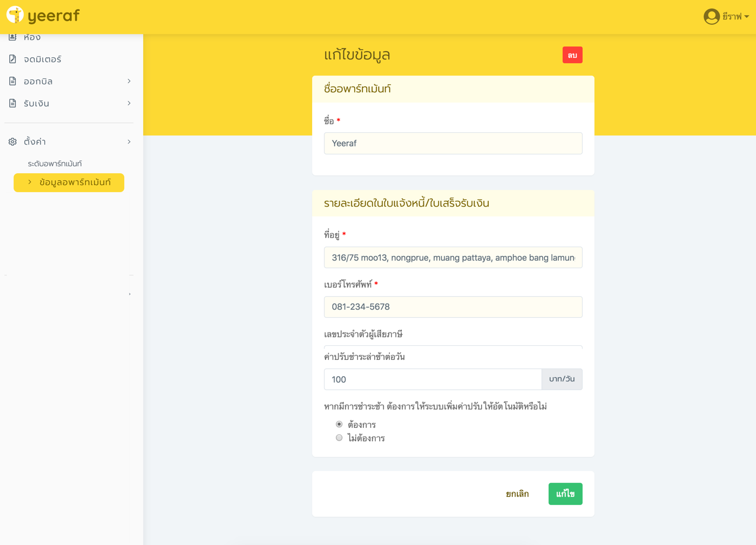
Task: Click the ชื่ออพาร์ทเม้นท์ section header
Action: (357, 89)
